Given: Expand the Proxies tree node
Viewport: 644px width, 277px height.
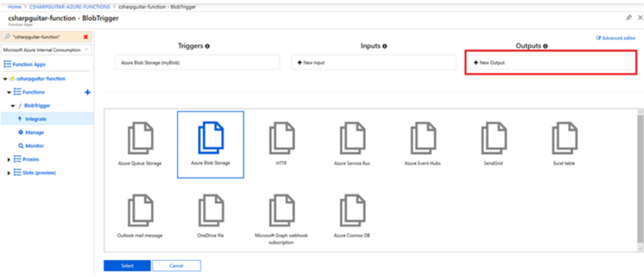Looking at the screenshot, I should coord(9,159).
